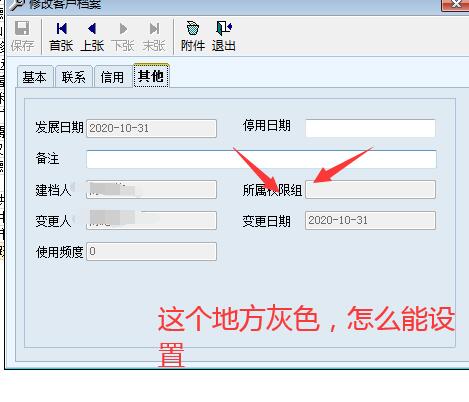Click the 变更日期 date field
This screenshot has width=469, height=402.
(x=370, y=220)
